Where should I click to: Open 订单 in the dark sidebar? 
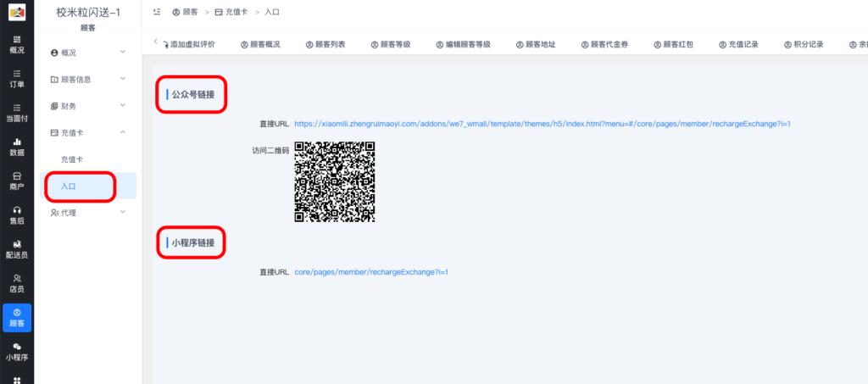point(17,79)
